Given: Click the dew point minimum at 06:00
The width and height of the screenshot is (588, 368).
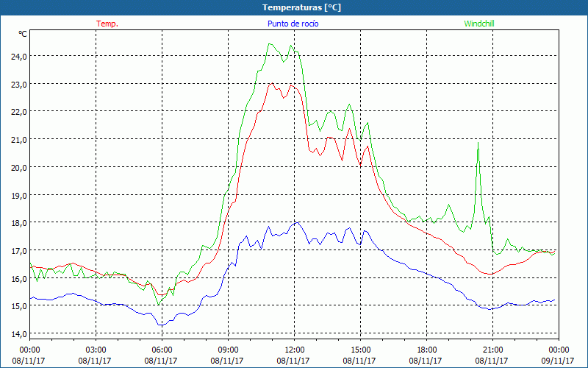Looking at the screenshot, I should click(x=161, y=325).
